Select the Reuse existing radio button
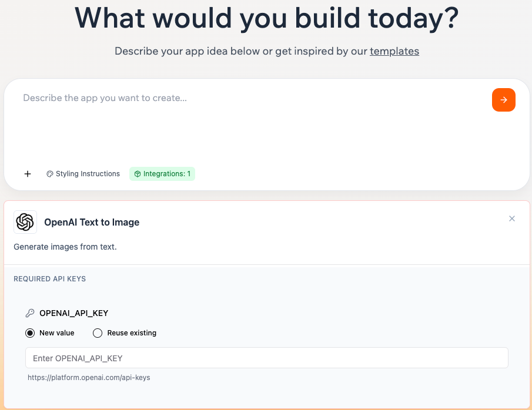The width and height of the screenshot is (532, 410). (x=97, y=332)
